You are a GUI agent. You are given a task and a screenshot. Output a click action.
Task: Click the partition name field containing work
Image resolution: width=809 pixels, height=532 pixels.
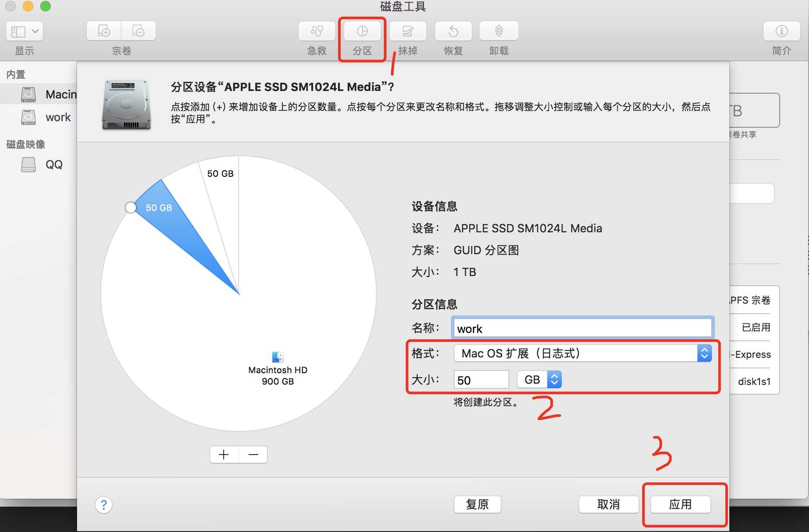click(582, 328)
